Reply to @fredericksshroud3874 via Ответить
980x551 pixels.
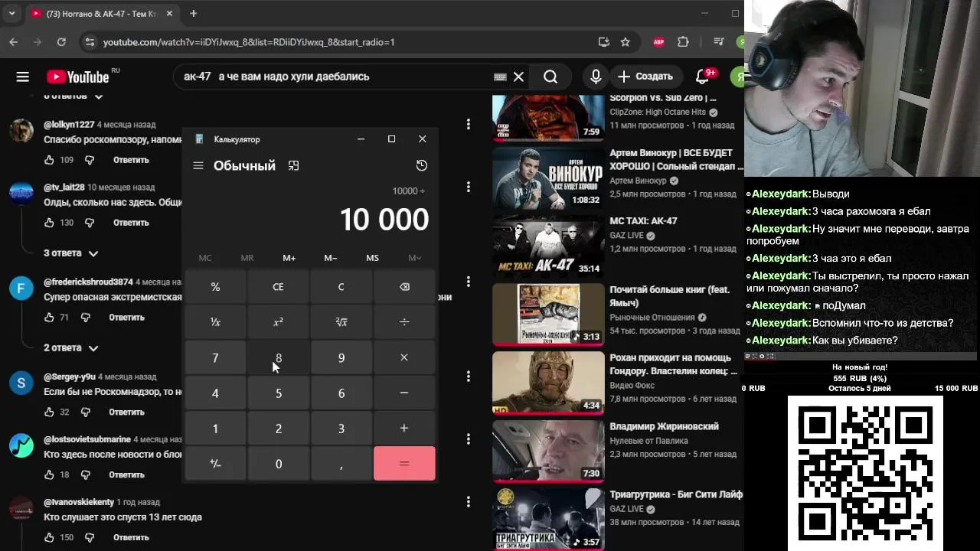[x=126, y=317]
